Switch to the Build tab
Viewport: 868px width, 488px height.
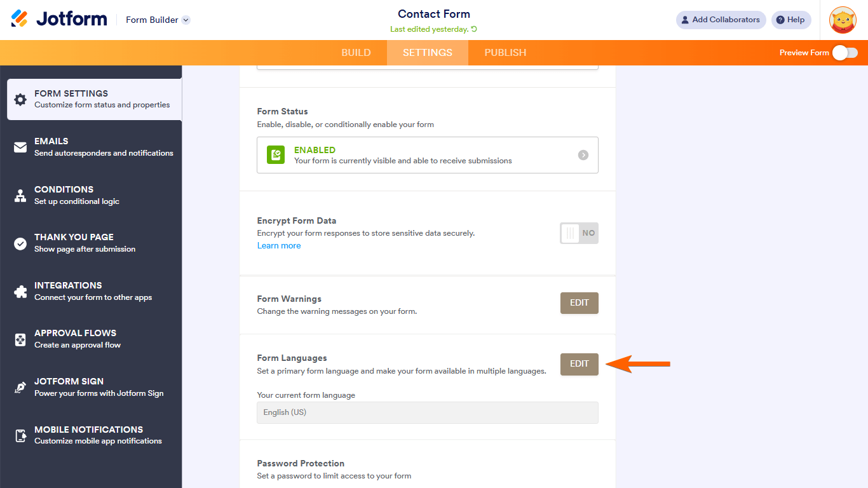[x=356, y=53]
